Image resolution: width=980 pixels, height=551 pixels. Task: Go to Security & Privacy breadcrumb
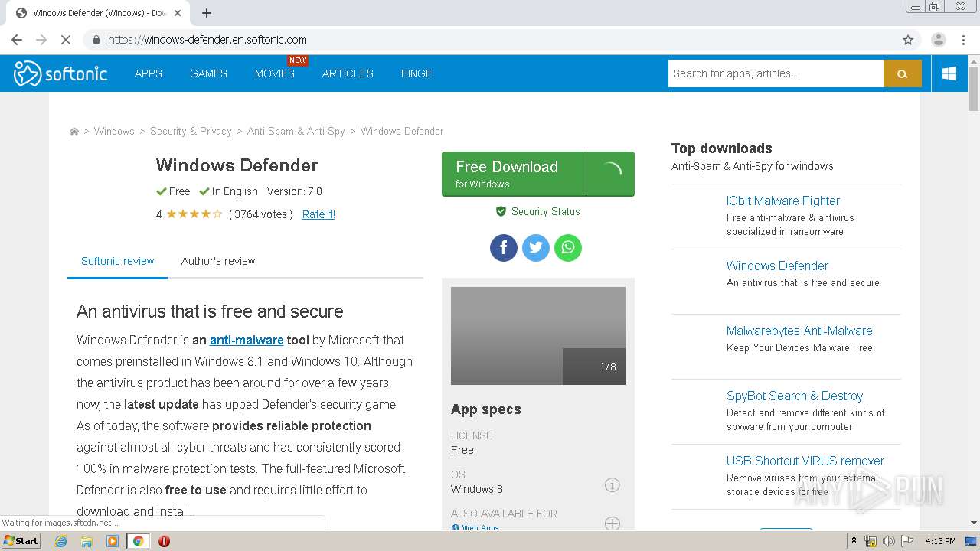tap(191, 131)
